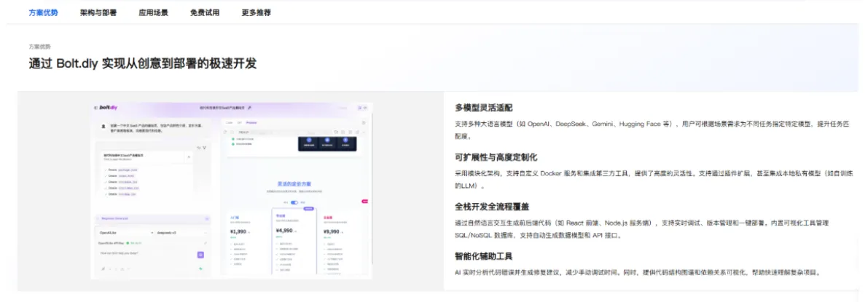Open the 更多推荐 tab
The image size is (868, 302).
coord(257,12)
